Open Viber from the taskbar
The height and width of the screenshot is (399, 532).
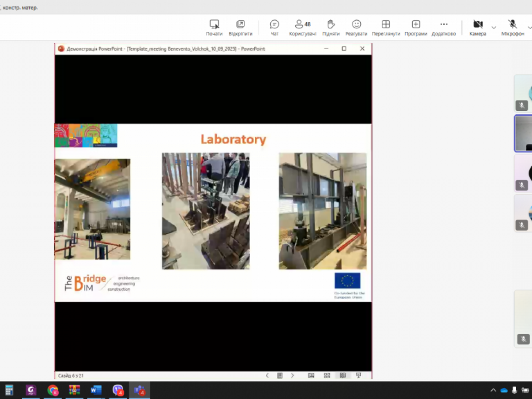(x=117, y=390)
